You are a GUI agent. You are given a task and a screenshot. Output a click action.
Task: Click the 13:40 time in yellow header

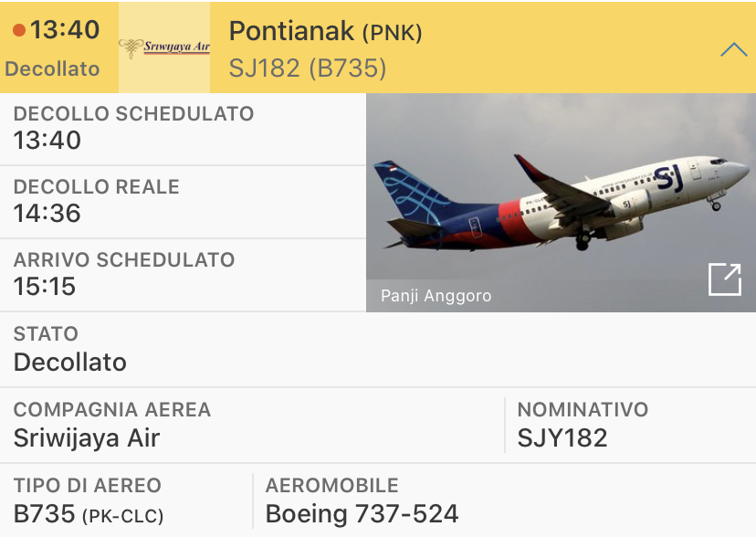click(64, 30)
